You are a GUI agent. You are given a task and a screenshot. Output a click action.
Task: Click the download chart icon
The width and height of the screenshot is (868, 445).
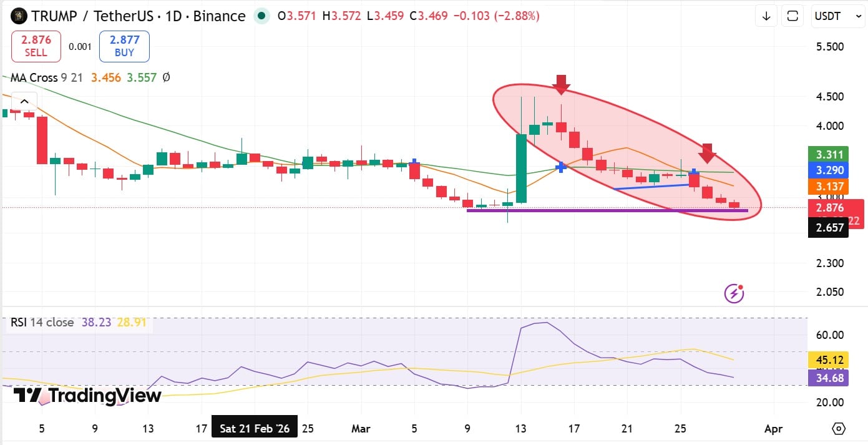pyautogui.click(x=766, y=16)
